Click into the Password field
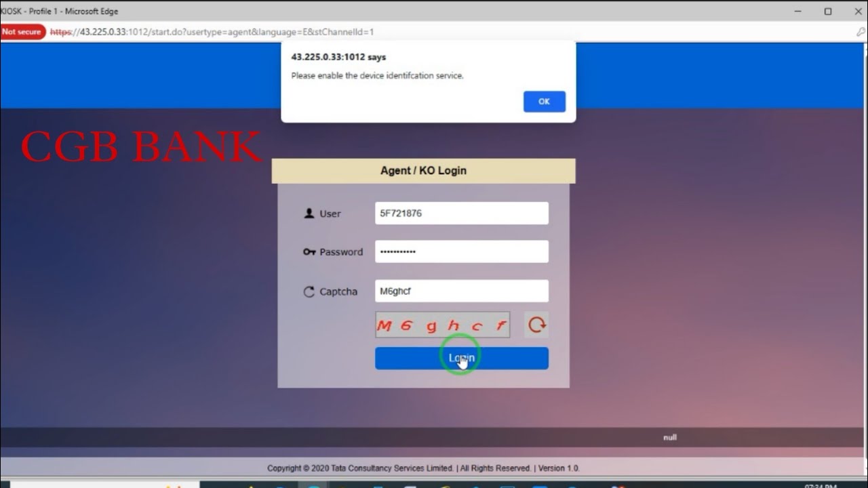 (x=462, y=251)
